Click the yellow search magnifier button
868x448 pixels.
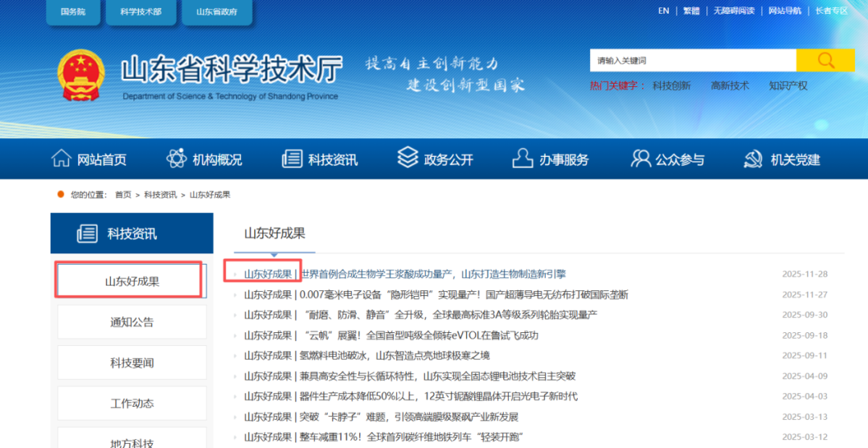(x=825, y=60)
